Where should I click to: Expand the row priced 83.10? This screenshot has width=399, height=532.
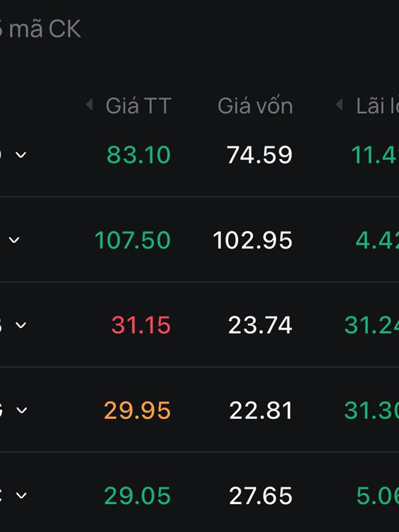(x=21, y=155)
